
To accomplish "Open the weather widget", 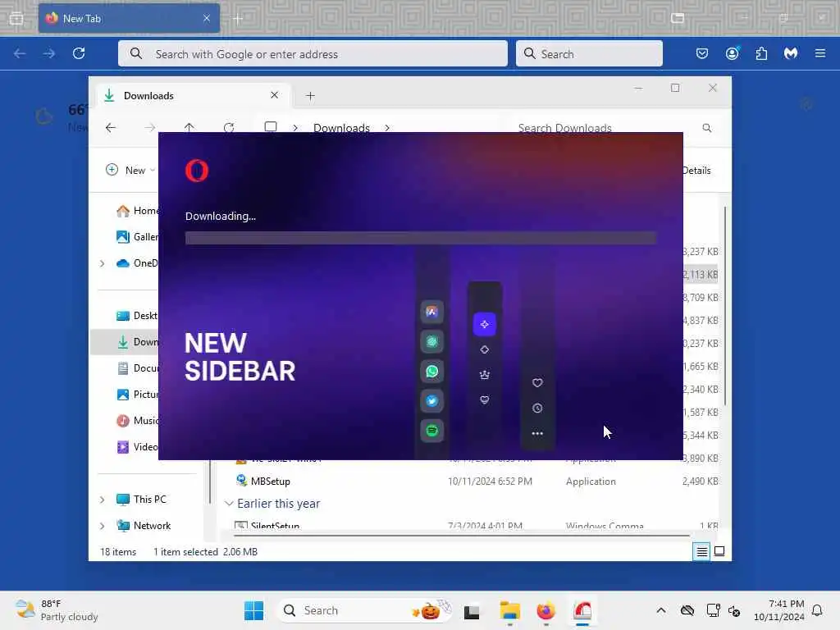I will [x=57, y=610].
